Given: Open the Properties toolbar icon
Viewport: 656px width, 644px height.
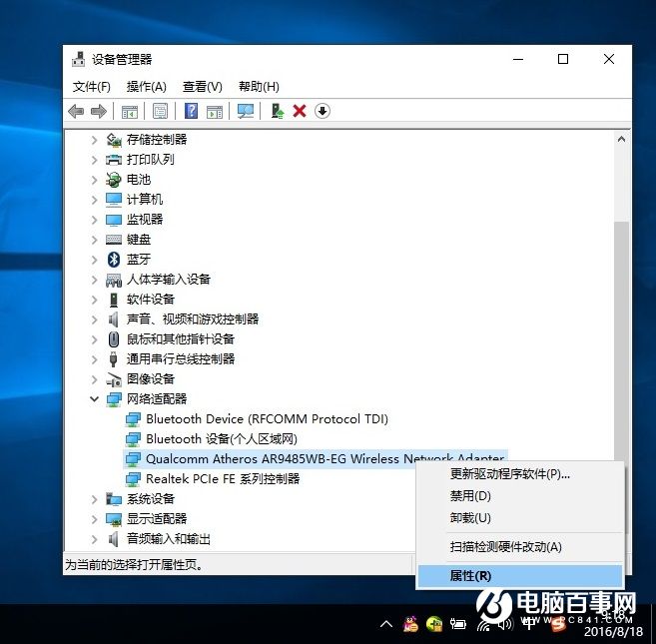Looking at the screenshot, I should click(160, 111).
